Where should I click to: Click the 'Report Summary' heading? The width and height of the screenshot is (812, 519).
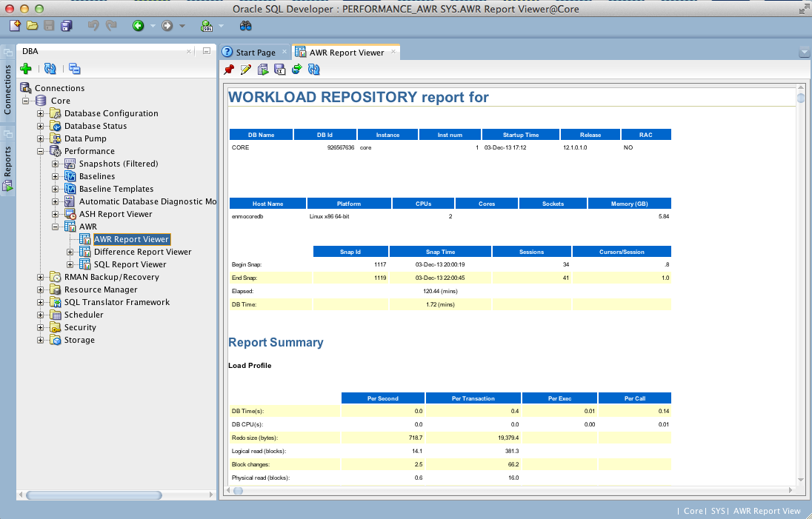(276, 343)
